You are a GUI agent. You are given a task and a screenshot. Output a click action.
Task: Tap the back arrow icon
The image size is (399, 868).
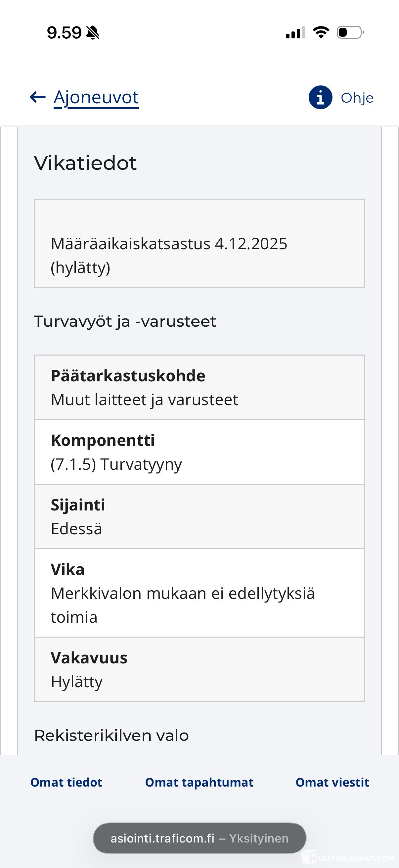coord(38,97)
